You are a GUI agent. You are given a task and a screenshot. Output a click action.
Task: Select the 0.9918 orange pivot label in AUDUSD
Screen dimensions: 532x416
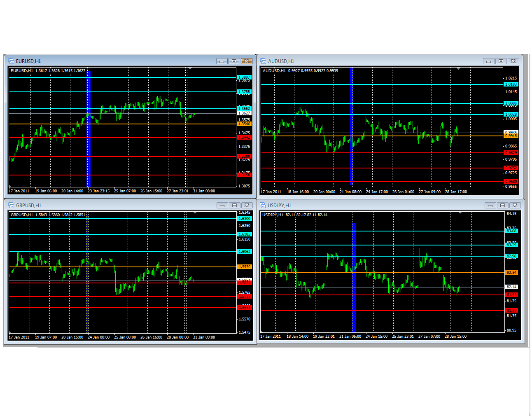(511, 136)
